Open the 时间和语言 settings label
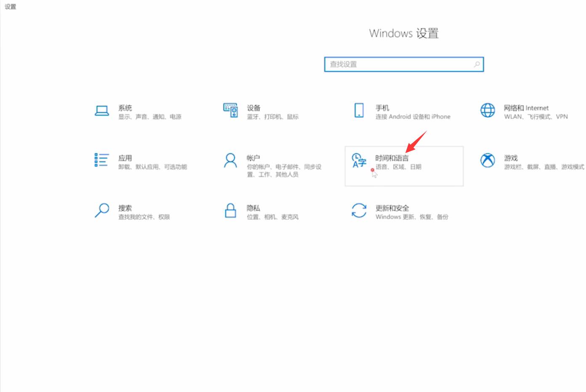 pyautogui.click(x=392, y=158)
